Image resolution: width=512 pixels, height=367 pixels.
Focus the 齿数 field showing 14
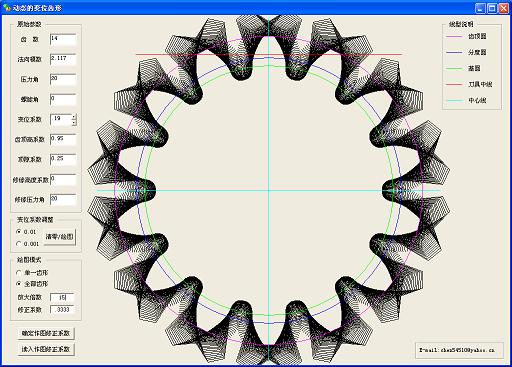coord(63,39)
